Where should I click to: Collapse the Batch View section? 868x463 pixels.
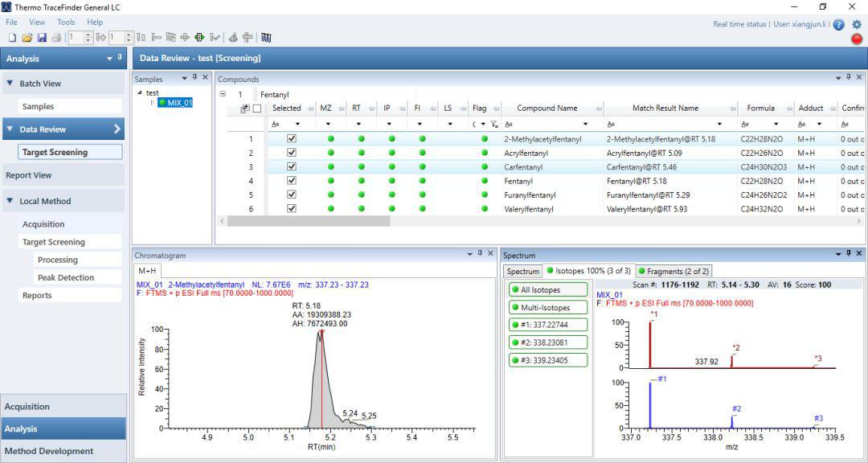tap(10, 84)
